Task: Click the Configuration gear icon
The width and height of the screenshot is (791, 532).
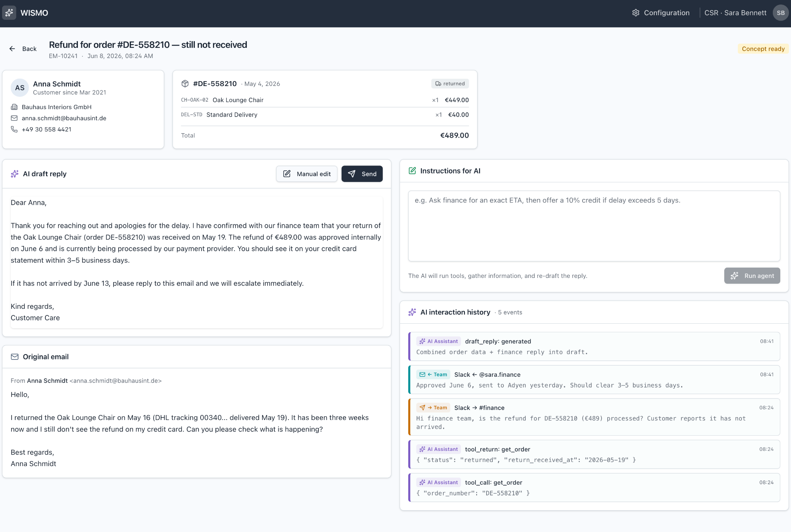Action: [x=636, y=13]
